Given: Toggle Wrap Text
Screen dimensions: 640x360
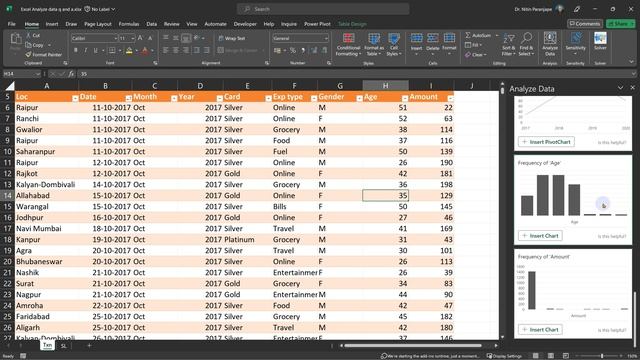Looking at the screenshot, I should [x=232, y=38].
